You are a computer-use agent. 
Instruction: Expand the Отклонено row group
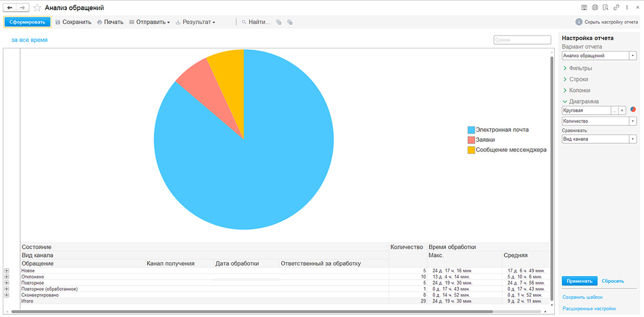pyautogui.click(x=6, y=277)
